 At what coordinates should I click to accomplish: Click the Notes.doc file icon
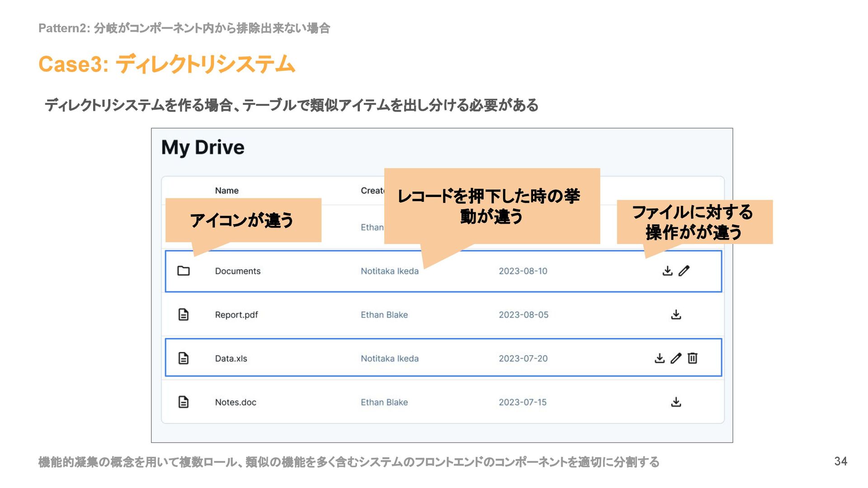[x=183, y=402]
